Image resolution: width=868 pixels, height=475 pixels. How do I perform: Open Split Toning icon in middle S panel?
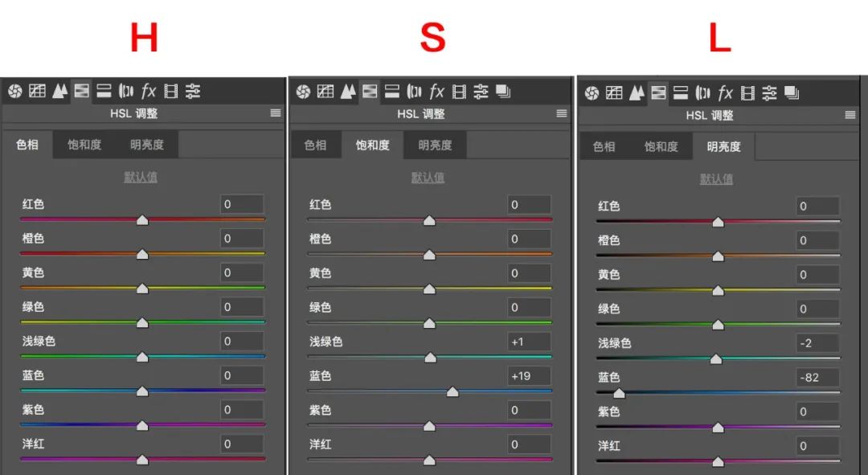392,92
